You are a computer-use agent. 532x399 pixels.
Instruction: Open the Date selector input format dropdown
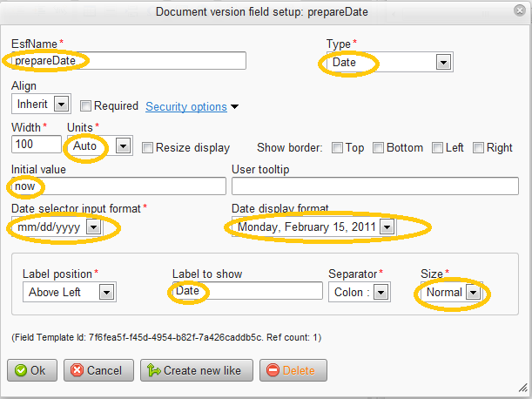pyautogui.click(x=57, y=227)
